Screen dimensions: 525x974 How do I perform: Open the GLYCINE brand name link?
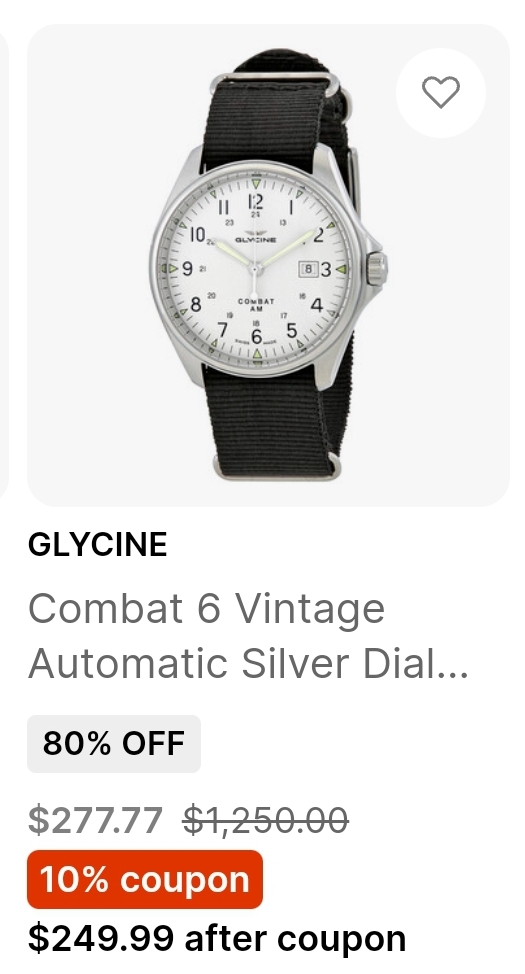(x=98, y=545)
